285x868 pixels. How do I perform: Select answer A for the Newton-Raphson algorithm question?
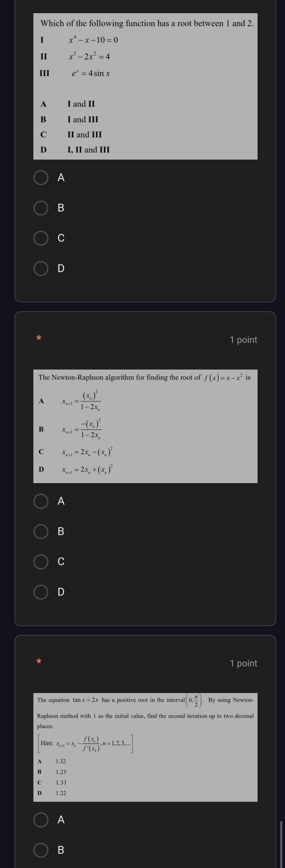pyautogui.click(x=41, y=501)
